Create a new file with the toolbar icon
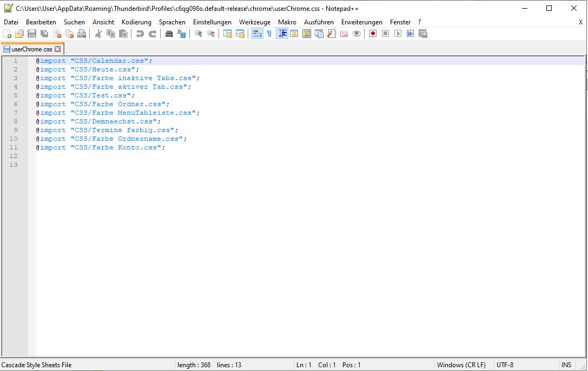The height and width of the screenshot is (371, 588). 7,34
